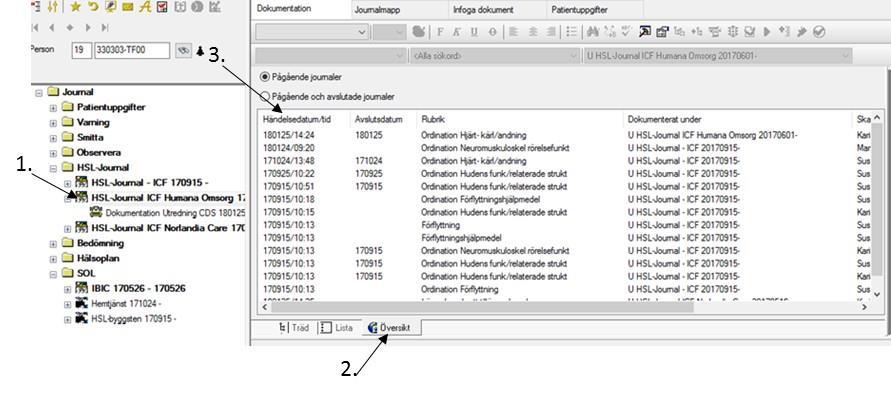This screenshot has width=891, height=396.
Task: Click the grey round icon in left toolbar
Action: (x=197, y=7)
